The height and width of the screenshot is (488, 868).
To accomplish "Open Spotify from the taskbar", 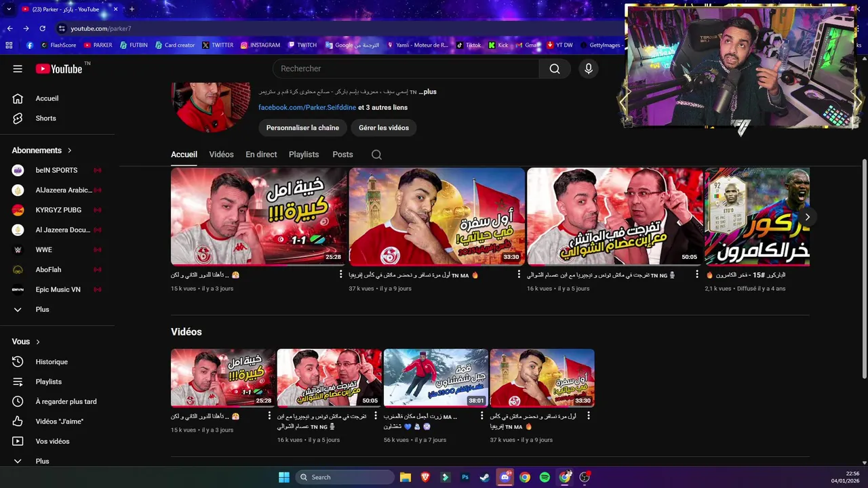I will pyautogui.click(x=545, y=477).
